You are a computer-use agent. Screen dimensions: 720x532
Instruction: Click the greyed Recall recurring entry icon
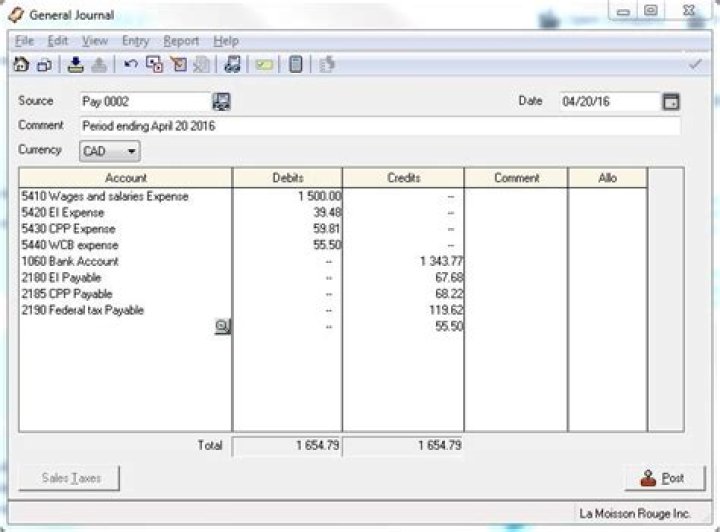(x=99, y=65)
